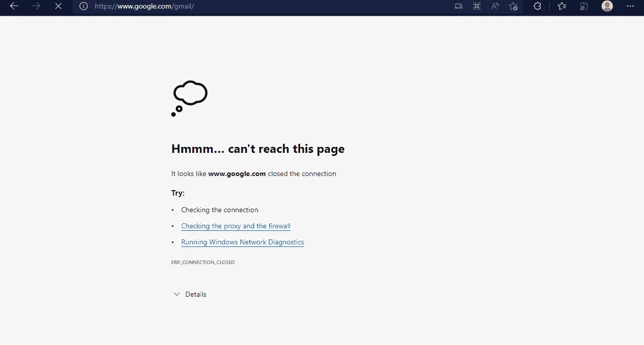The height and width of the screenshot is (345, 644).
Task: Click the 'Try:' label
Action: click(178, 193)
